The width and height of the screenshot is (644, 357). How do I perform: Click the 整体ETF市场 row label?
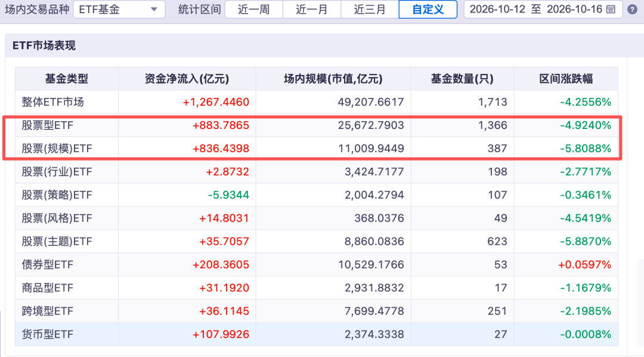coord(52,102)
